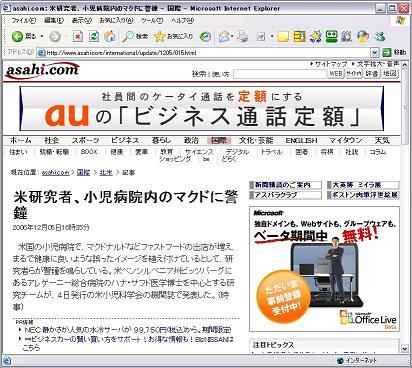Click the yellow list-panel toolbar icon
Screen dimensions: 412x368
(x=299, y=36)
